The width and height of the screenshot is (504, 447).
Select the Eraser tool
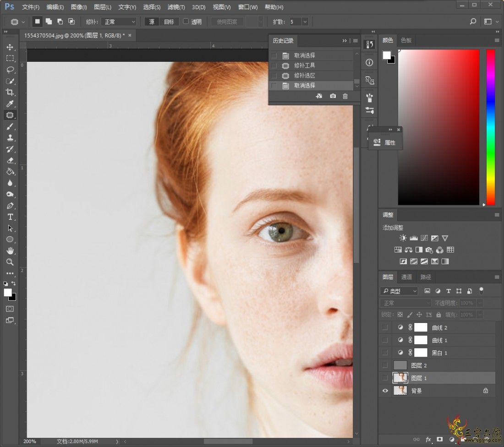(x=10, y=160)
